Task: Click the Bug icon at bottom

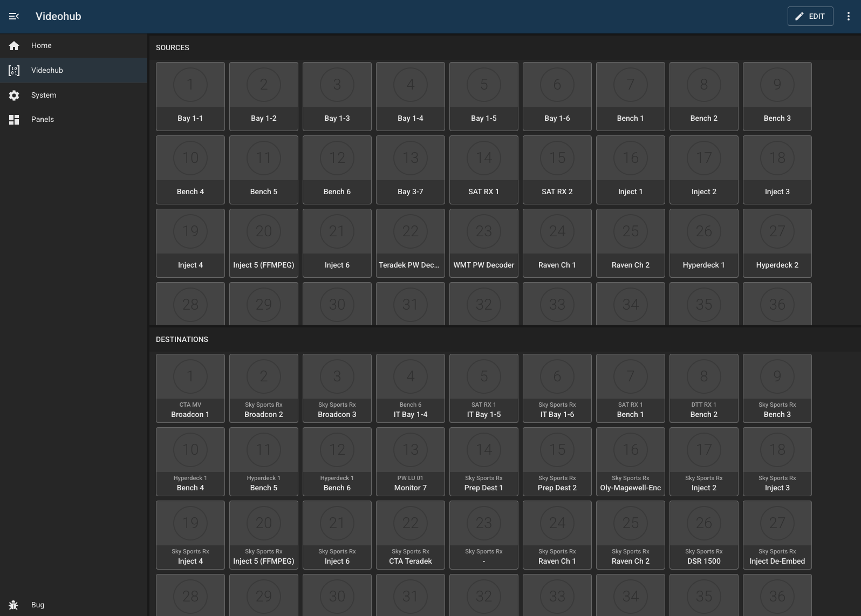Action: tap(14, 605)
